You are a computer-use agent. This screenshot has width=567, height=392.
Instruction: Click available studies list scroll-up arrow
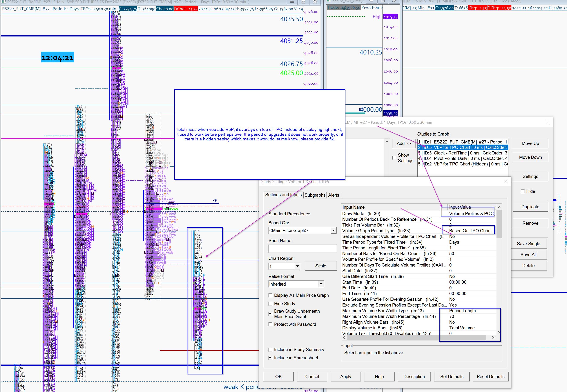(387, 142)
